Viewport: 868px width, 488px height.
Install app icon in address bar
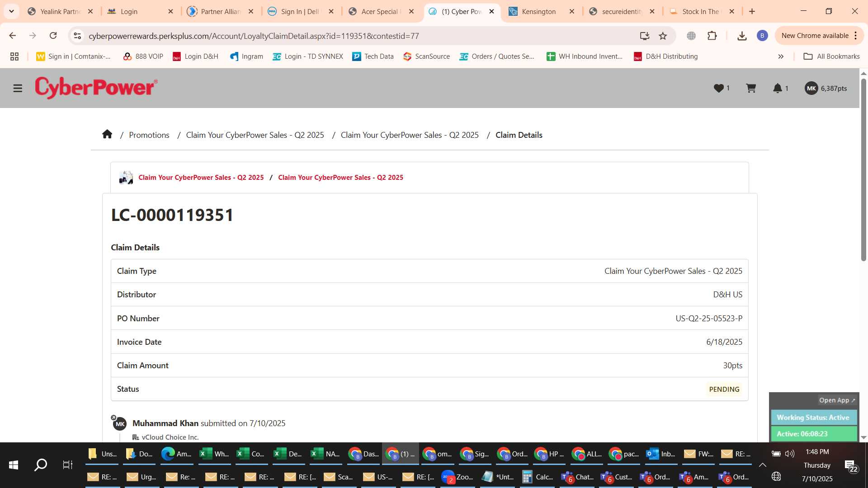[645, 36]
